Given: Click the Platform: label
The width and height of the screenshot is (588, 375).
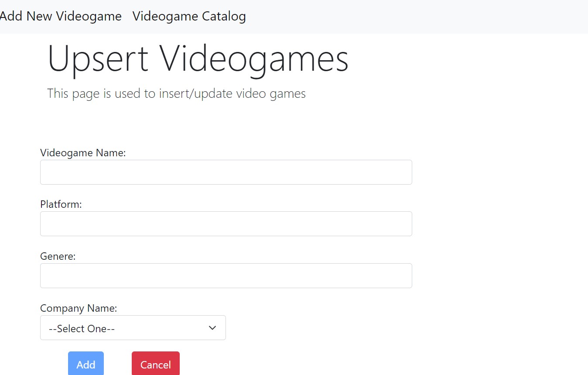Looking at the screenshot, I should (x=61, y=204).
